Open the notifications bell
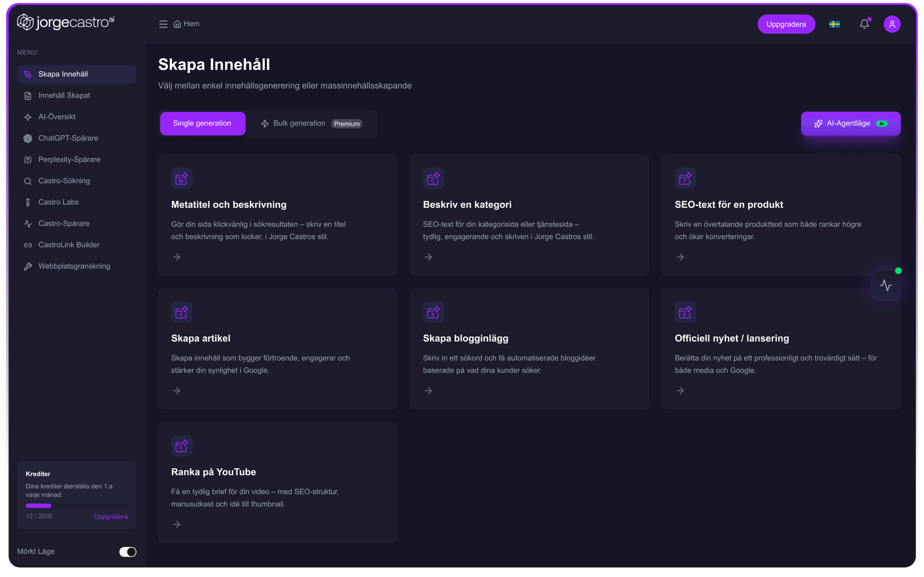Image resolution: width=924 pixels, height=577 pixels. click(x=864, y=24)
